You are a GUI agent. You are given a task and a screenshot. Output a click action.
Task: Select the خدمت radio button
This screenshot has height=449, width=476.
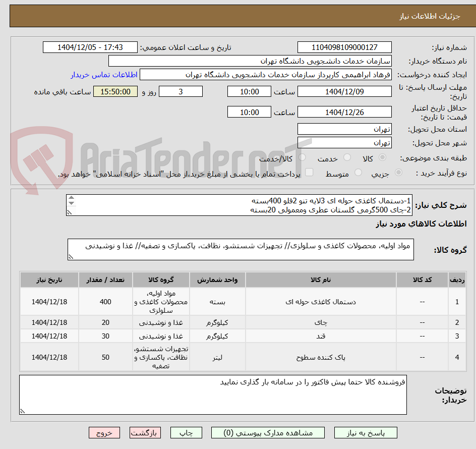[347, 157]
